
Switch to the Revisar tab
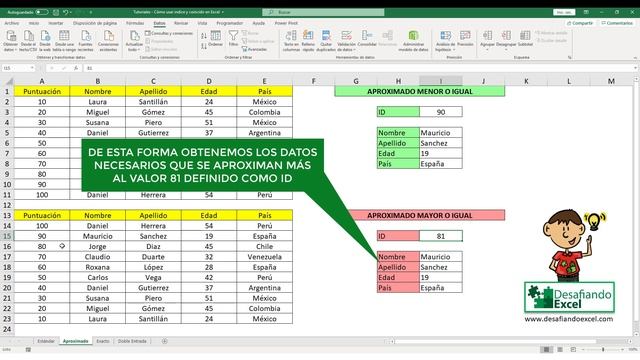(181, 23)
